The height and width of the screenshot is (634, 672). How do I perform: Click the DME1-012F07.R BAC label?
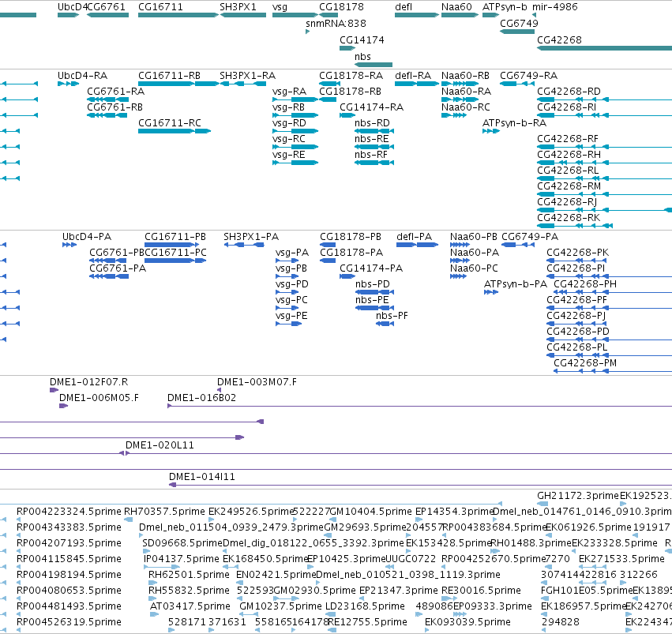click(x=88, y=382)
